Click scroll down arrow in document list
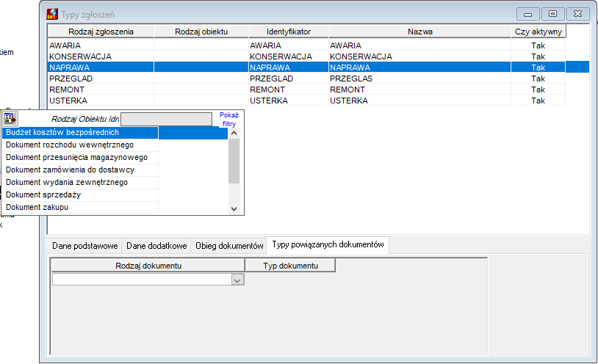Image resolution: width=598 pixels, height=364 pixels. tap(234, 209)
